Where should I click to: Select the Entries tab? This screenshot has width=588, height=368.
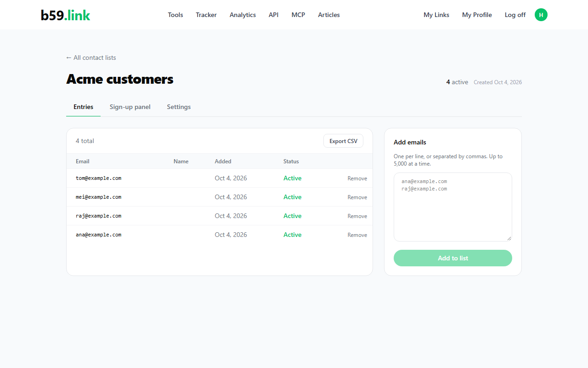(83, 107)
